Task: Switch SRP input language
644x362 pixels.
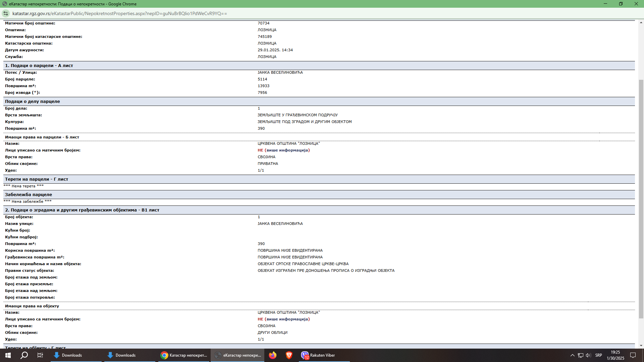Action: 599,355
